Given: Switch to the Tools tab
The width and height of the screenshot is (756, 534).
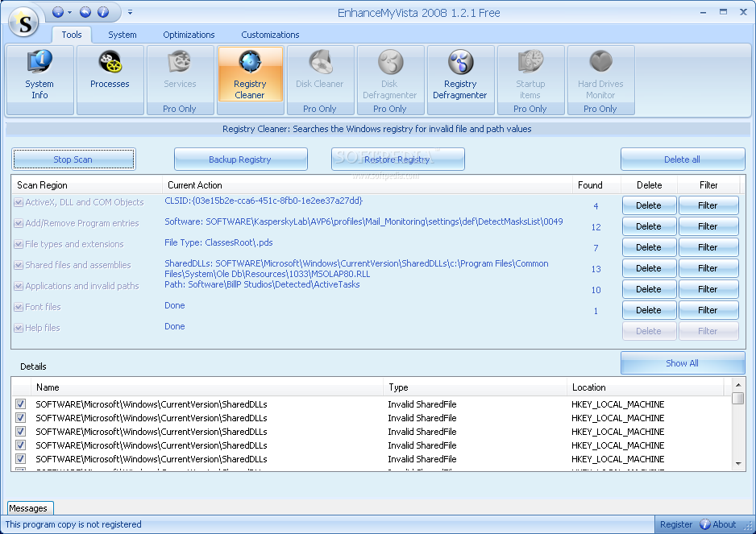Looking at the screenshot, I should coord(72,35).
